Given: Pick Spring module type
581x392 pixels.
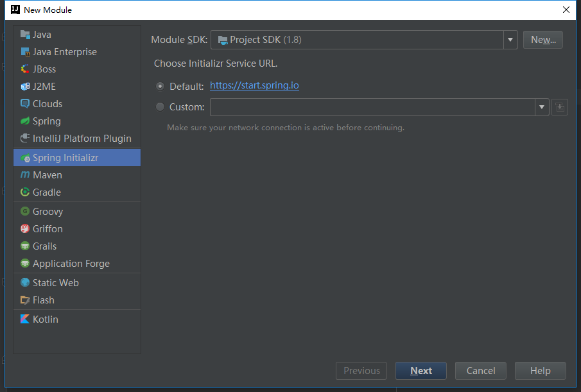Looking at the screenshot, I should (x=77, y=121).
